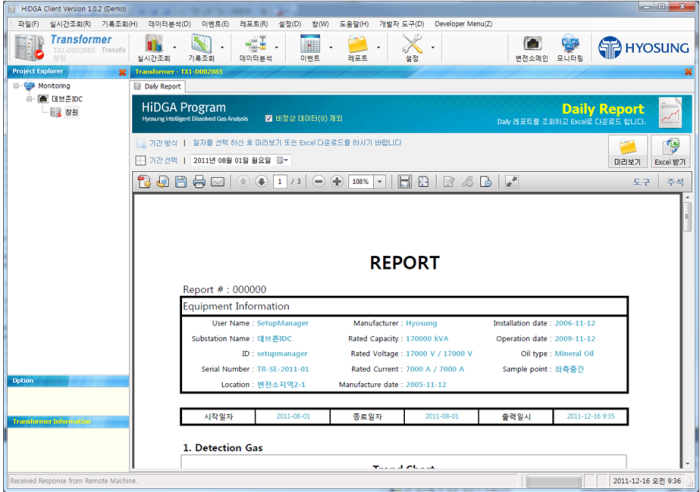The width and height of the screenshot is (700, 492).
Task: Toggle the 비정상 데이터 제외 checkbox
Action: (x=267, y=117)
